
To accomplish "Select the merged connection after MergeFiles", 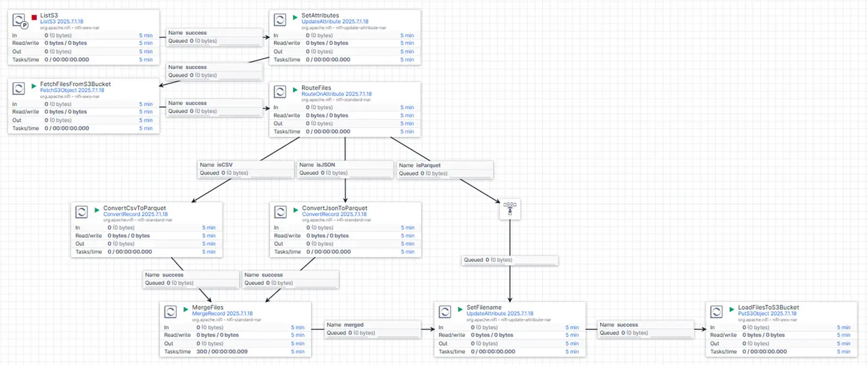I will [x=373, y=329].
